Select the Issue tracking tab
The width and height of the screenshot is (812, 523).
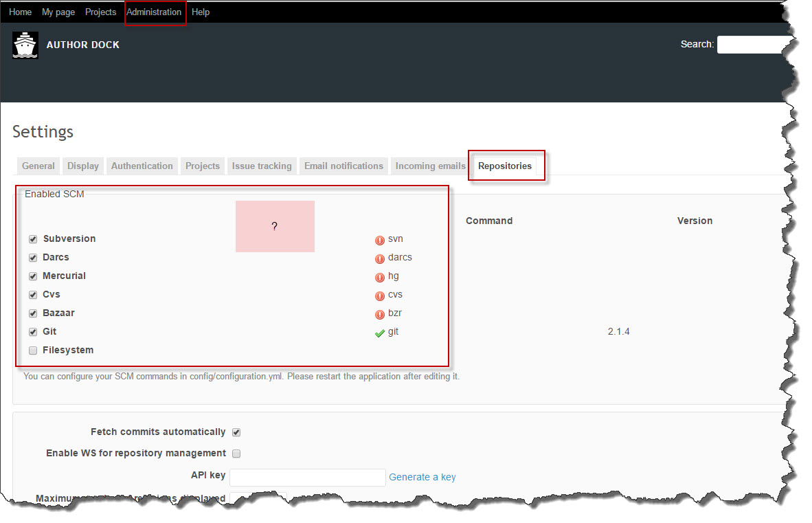(262, 166)
